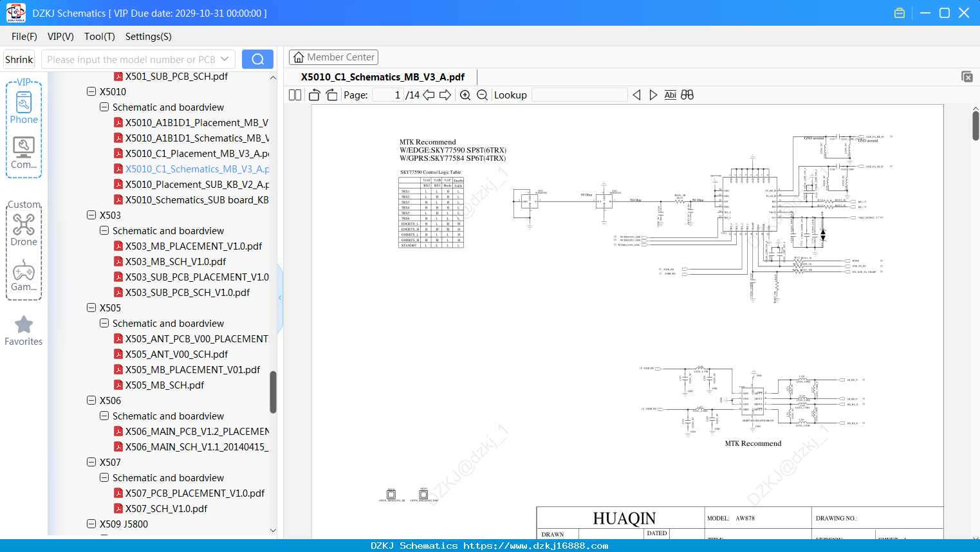Find next lookup result

coord(653,95)
